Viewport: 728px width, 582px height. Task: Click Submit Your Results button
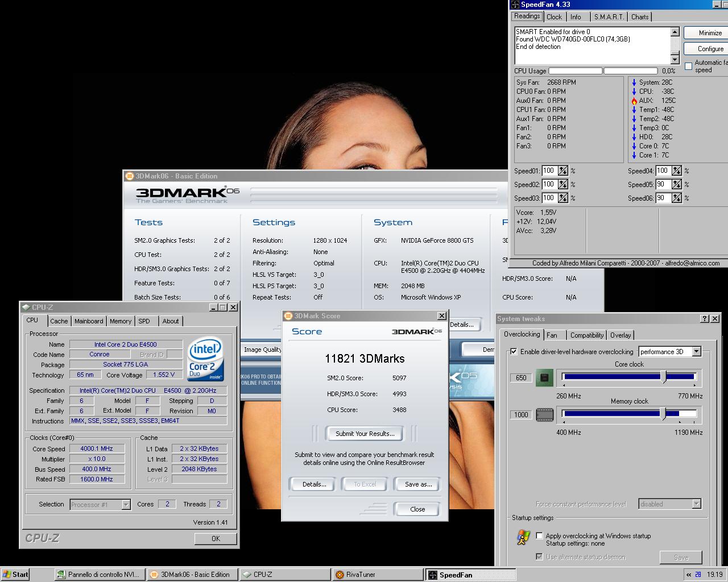365,434
